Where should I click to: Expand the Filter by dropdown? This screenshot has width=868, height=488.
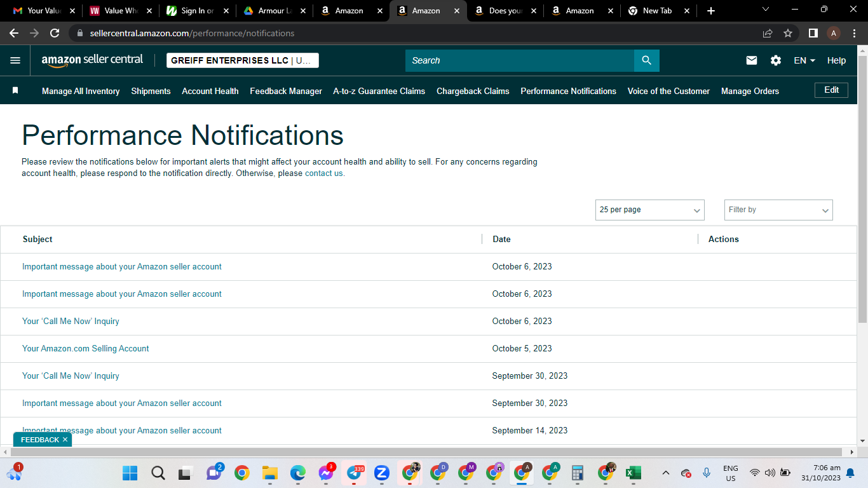(778, 210)
